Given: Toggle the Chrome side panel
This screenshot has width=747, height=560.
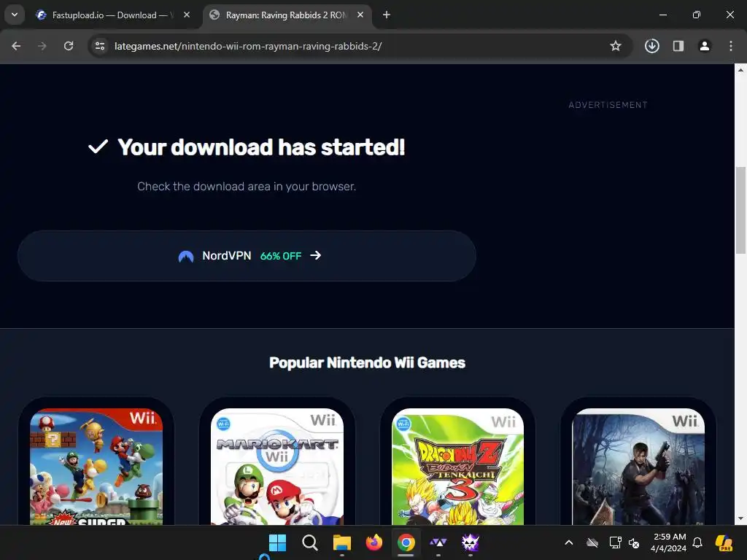Looking at the screenshot, I should [678, 46].
